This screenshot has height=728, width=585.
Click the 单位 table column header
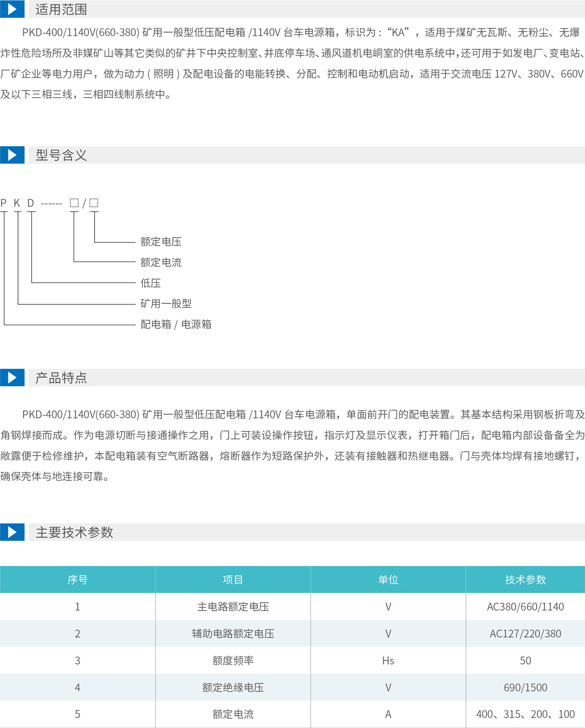coord(388,580)
